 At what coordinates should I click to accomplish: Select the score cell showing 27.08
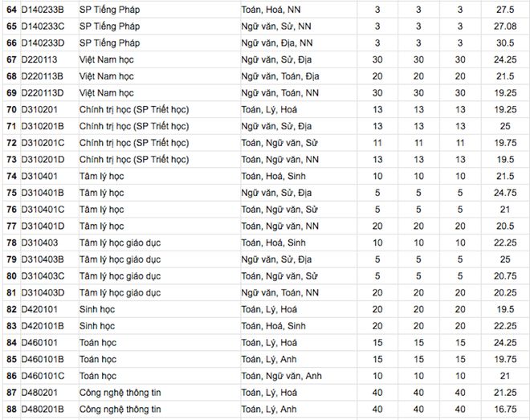tap(505, 25)
